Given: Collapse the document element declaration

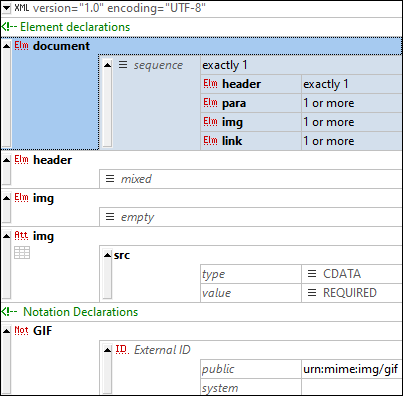Looking at the screenshot, I should [x=6, y=46].
